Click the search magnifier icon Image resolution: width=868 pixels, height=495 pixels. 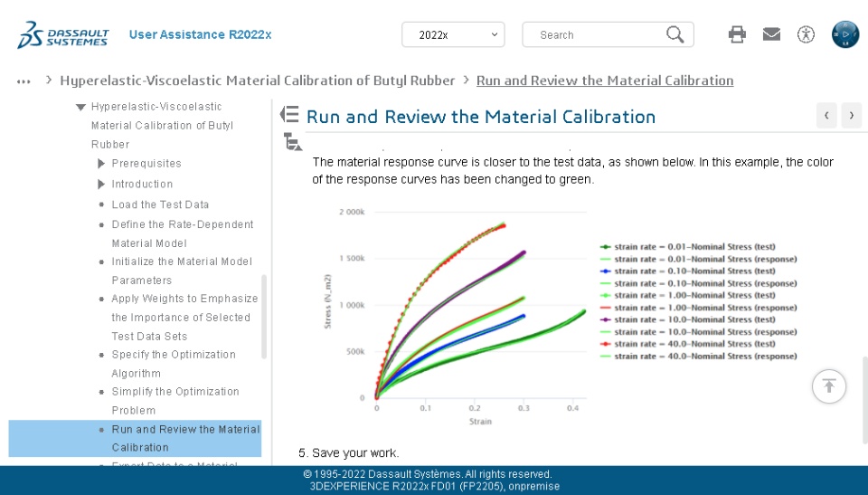pos(675,34)
